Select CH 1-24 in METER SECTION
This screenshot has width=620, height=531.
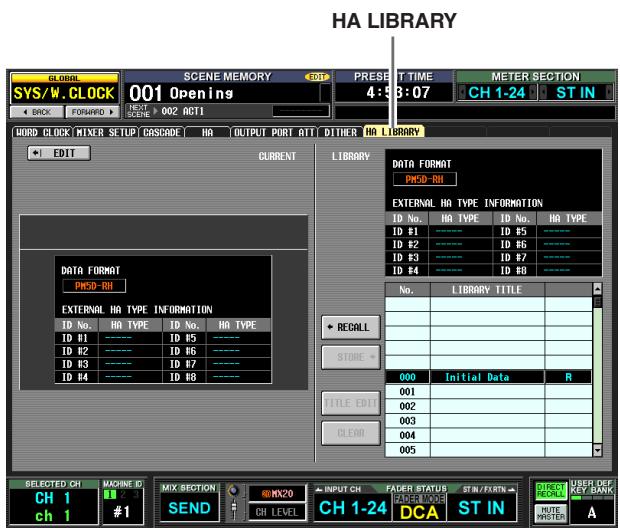(497, 93)
